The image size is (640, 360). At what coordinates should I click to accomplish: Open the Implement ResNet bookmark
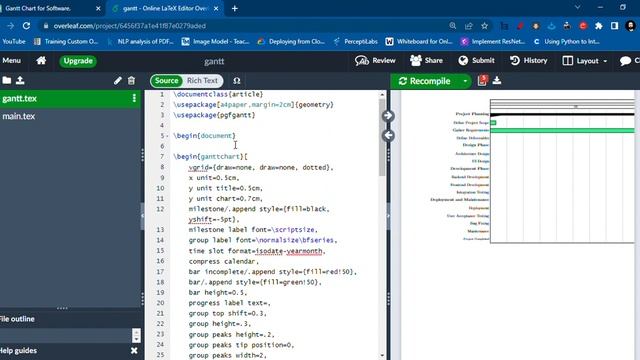coord(493,41)
